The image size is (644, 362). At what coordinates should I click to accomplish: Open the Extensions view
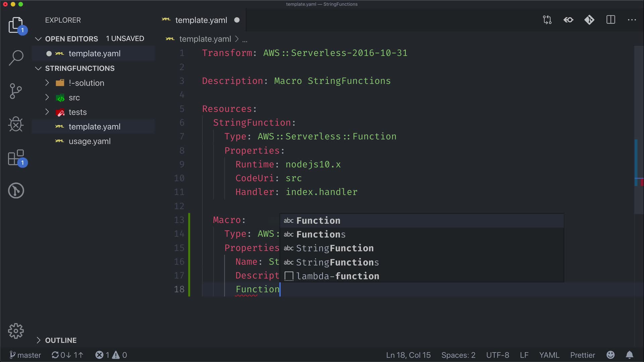[x=16, y=158]
